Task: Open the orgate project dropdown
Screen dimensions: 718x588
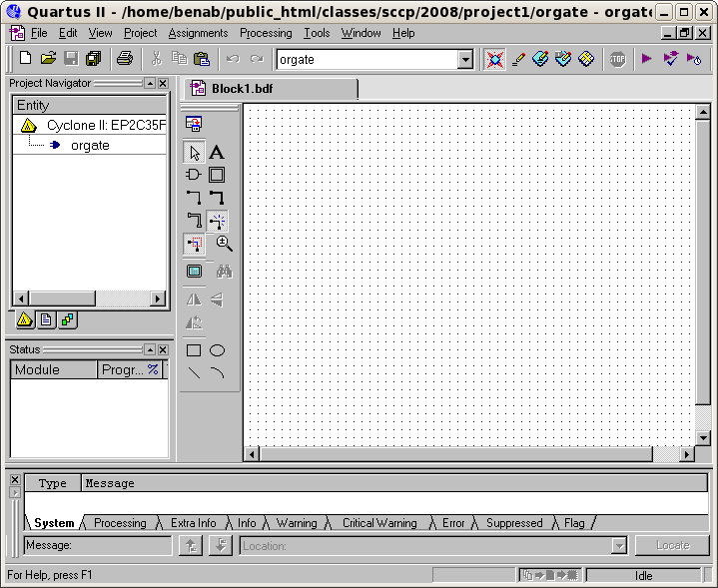Action: point(464,60)
